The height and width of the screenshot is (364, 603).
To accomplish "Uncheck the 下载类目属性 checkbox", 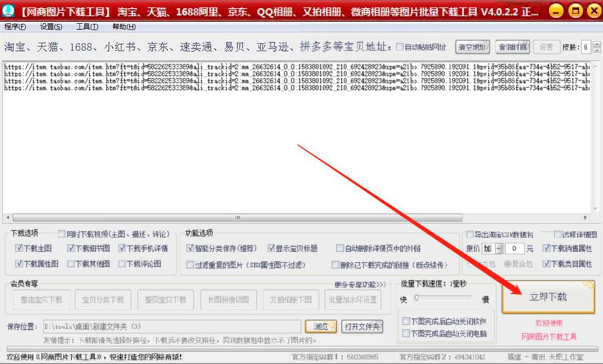I will 546,263.
